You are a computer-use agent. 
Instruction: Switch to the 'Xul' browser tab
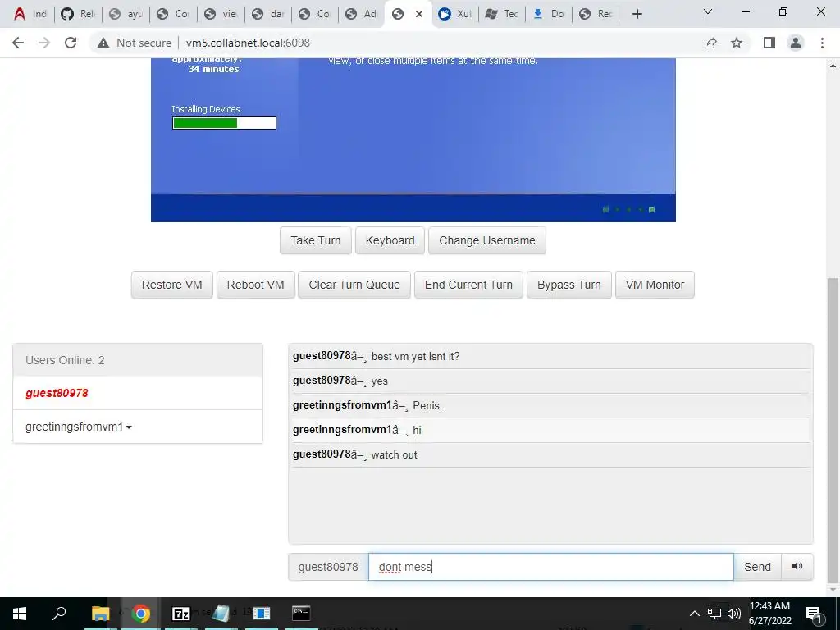(x=455, y=14)
